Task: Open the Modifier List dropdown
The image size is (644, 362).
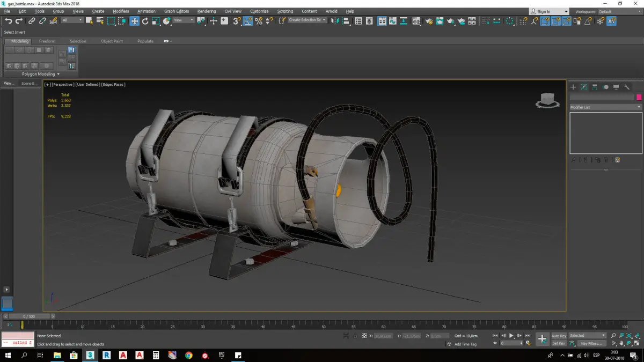Action: [605, 107]
